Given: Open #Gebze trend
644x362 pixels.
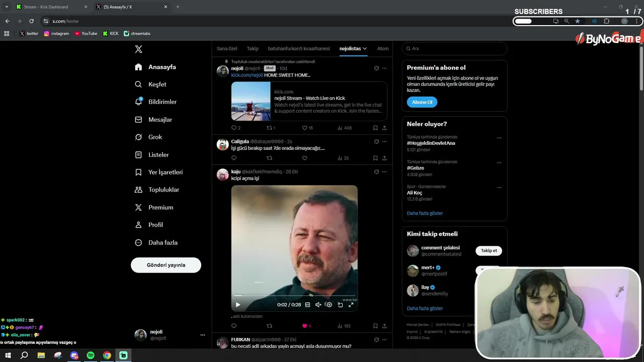Looking at the screenshot, I should click(x=416, y=168).
